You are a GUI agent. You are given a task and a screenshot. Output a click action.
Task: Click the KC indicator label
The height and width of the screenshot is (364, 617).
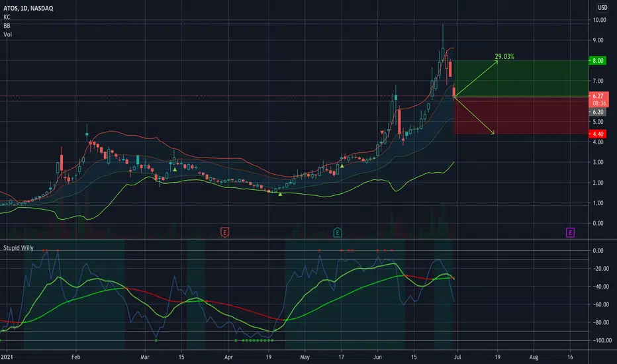[7, 17]
